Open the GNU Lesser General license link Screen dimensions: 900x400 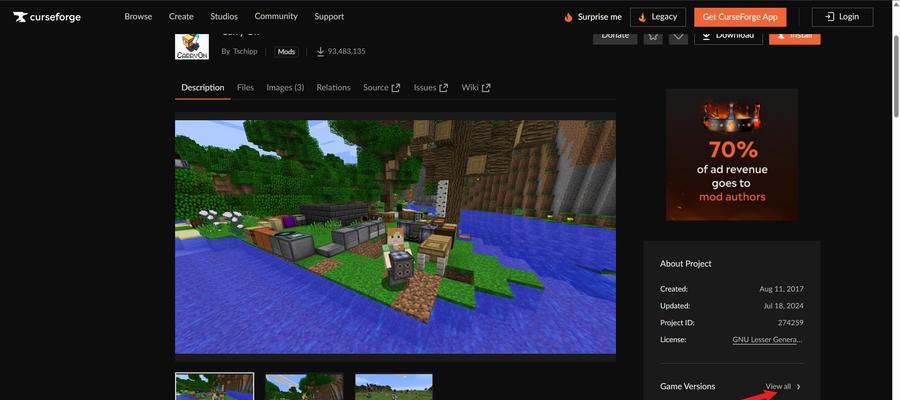(767, 340)
